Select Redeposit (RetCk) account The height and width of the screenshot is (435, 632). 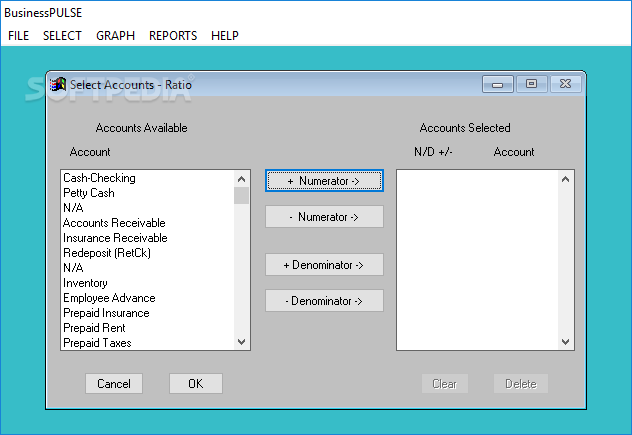148,253
